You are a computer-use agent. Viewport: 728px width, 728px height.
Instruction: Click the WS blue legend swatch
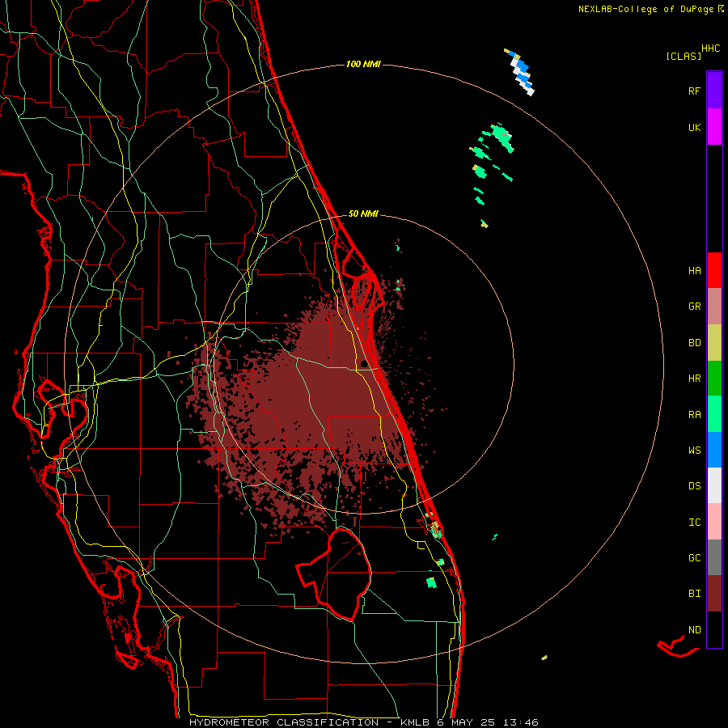click(x=714, y=450)
